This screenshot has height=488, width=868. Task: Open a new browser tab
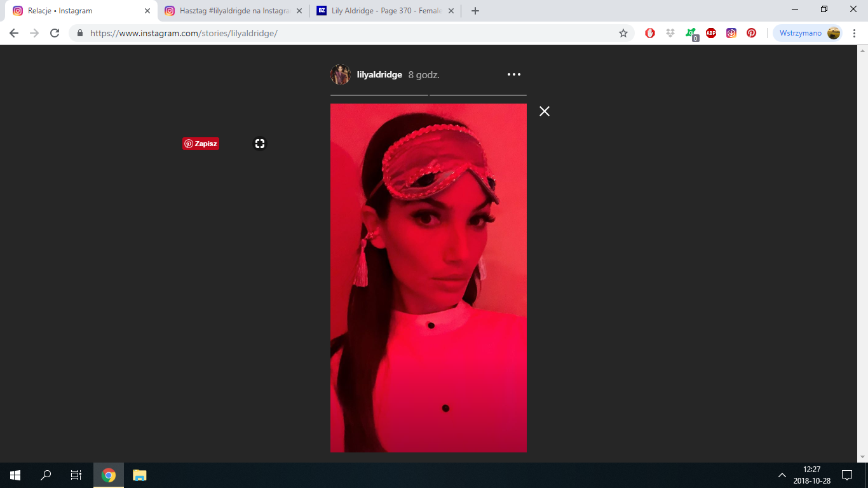point(475,11)
